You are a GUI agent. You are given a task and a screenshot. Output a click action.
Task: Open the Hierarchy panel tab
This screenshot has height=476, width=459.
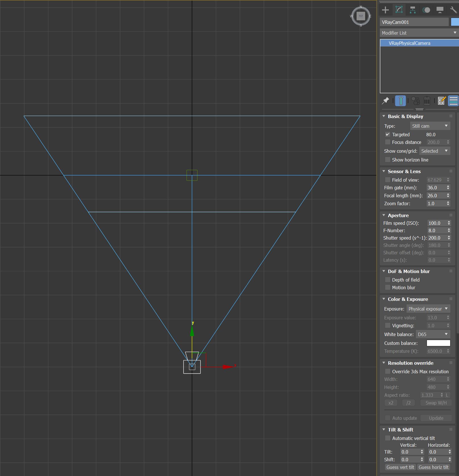click(x=413, y=10)
